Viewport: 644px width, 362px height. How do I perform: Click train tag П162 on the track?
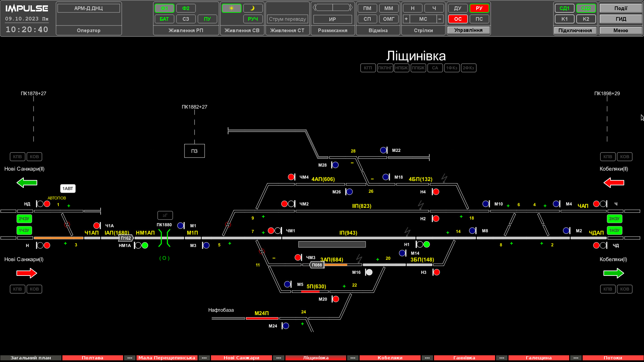click(x=126, y=238)
